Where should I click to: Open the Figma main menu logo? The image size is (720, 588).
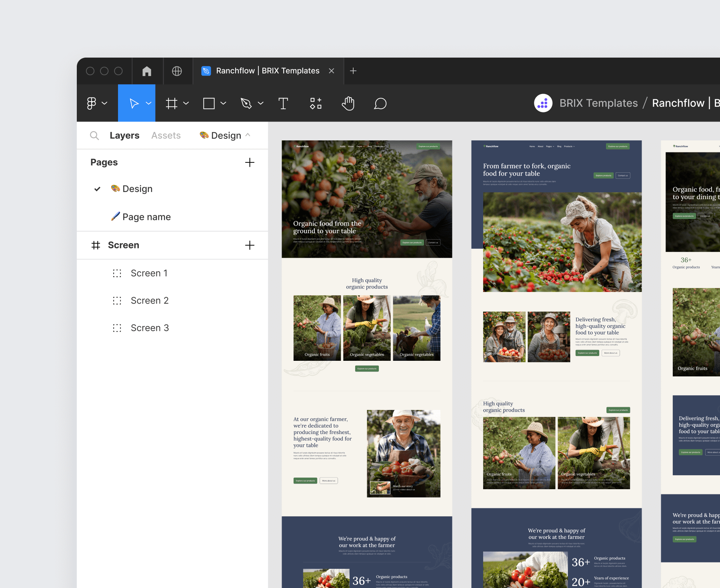point(92,103)
